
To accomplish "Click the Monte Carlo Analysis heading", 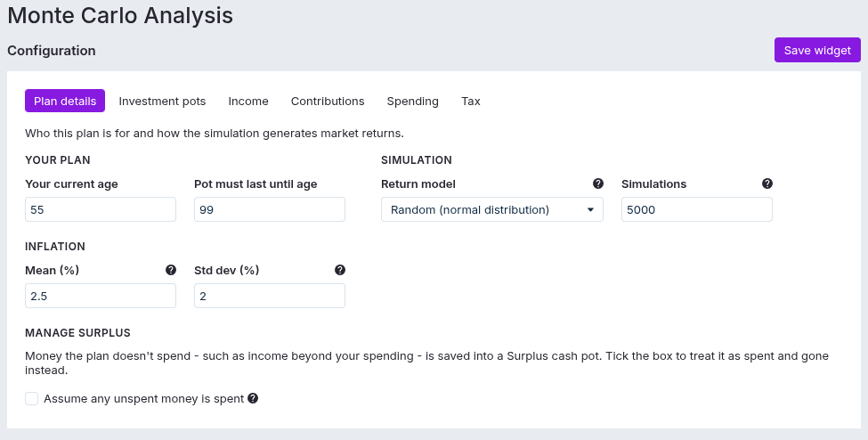I will [120, 15].
